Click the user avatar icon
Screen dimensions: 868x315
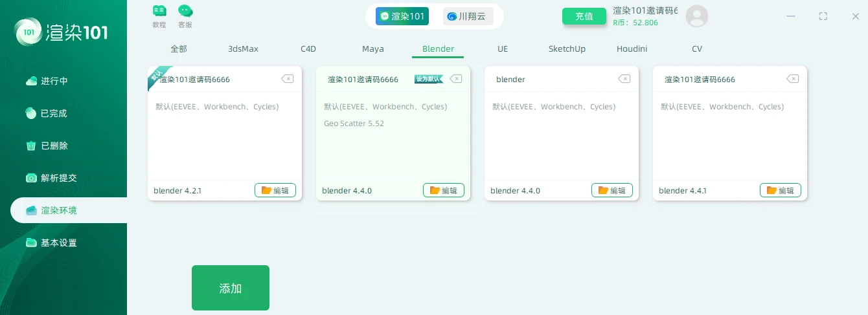(x=697, y=16)
